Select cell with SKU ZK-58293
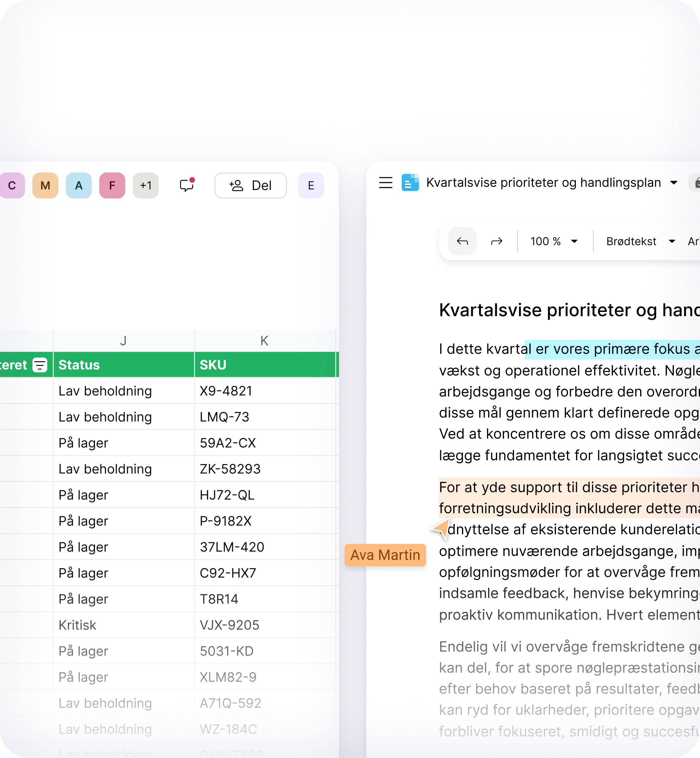The height and width of the screenshot is (758, 700). (x=265, y=469)
